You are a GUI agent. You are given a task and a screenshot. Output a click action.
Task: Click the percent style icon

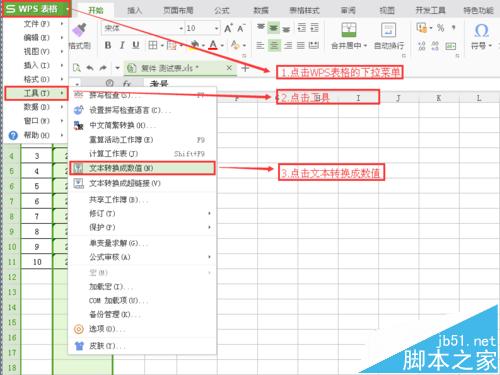coord(440,28)
